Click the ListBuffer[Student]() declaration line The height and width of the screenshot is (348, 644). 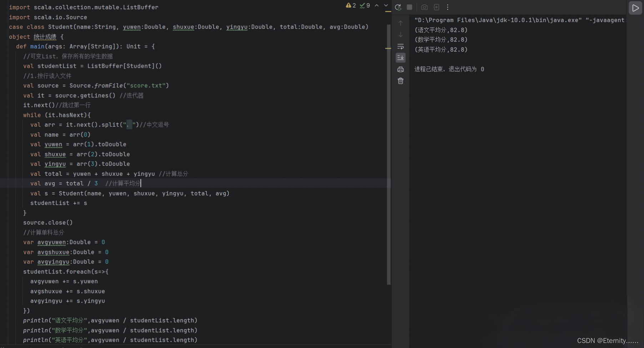pyautogui.click(x=92, y=66)
